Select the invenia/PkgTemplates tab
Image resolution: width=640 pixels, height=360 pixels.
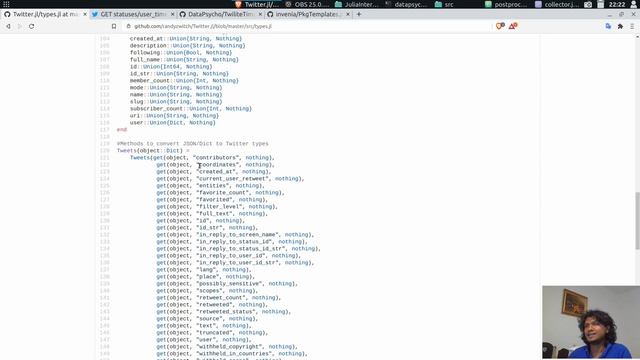(x=308, y=14)
